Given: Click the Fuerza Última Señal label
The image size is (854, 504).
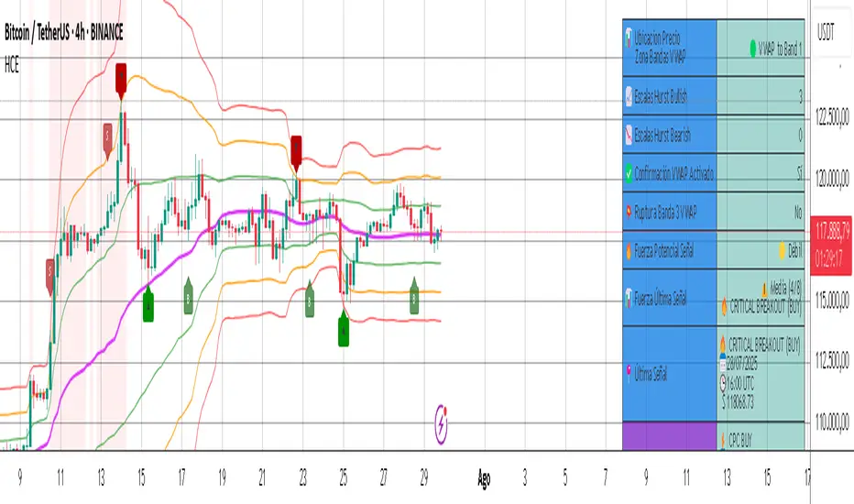Looking at the screenshot, I should (x=660, y=299).
